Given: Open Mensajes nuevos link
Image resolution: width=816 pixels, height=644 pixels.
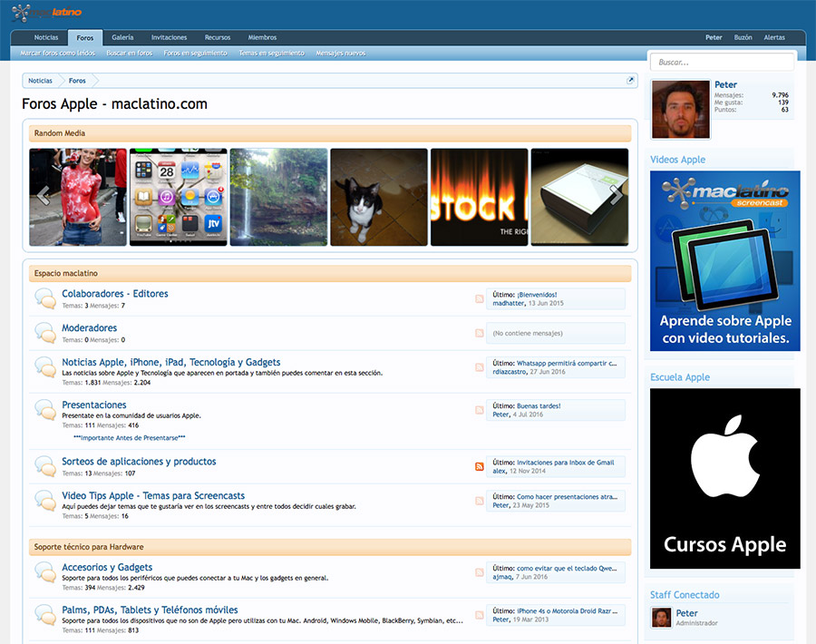Looking at the screenshot, I should (341, 54).
